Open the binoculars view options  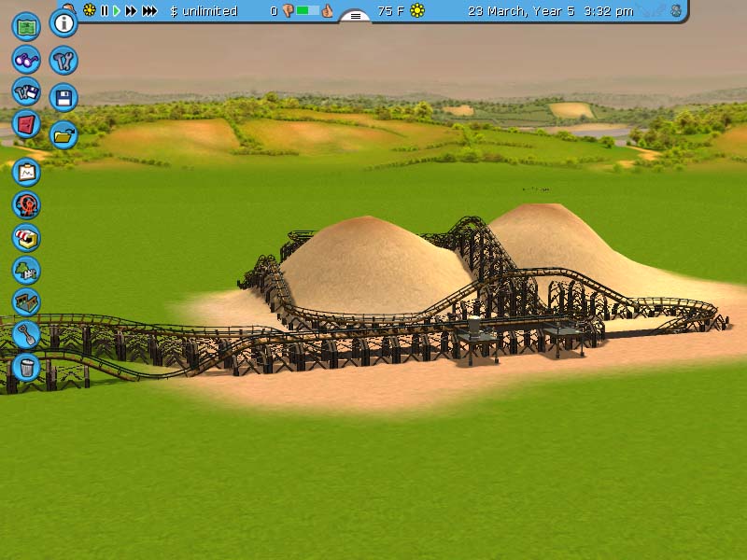tap(26, 59)
